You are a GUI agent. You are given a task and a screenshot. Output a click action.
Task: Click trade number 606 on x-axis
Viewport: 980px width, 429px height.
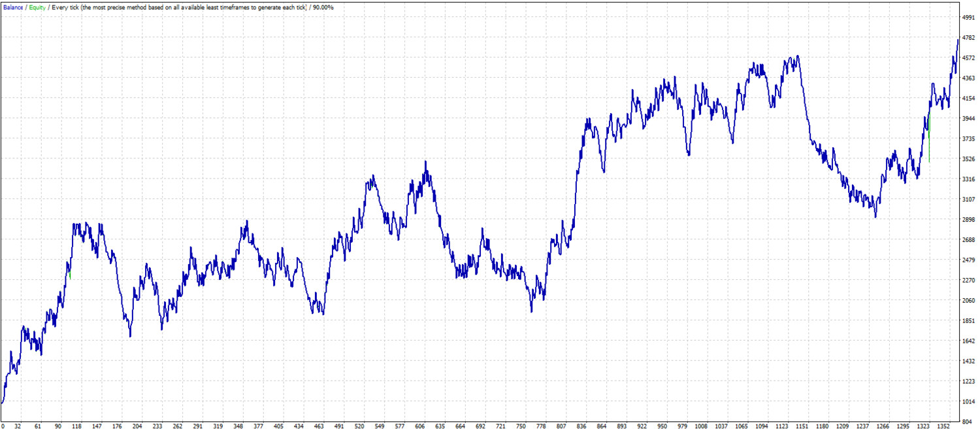coord(419,425)
